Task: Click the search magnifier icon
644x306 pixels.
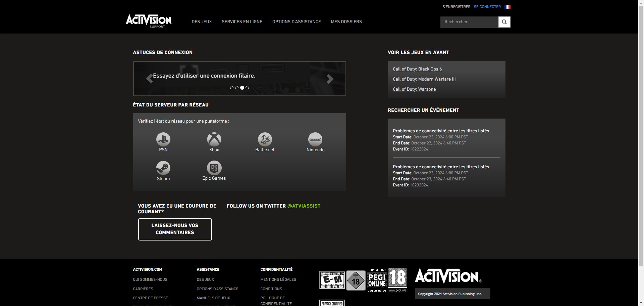Action: (x=504, y=22)
